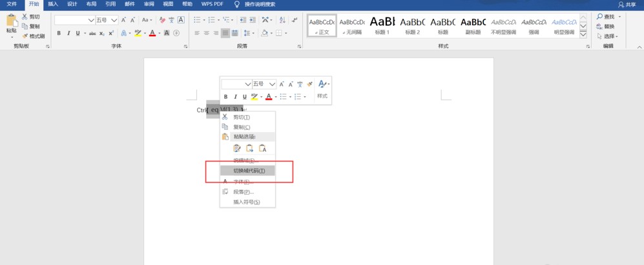Open the shading paint bucket tool

point(265,33)
